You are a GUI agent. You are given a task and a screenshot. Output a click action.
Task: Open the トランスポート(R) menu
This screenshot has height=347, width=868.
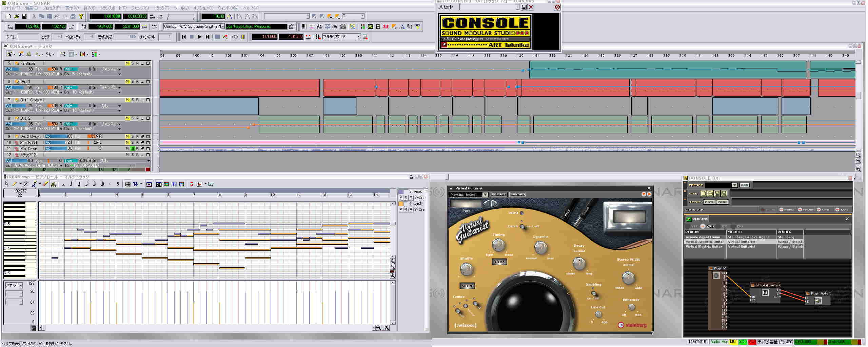113,8
